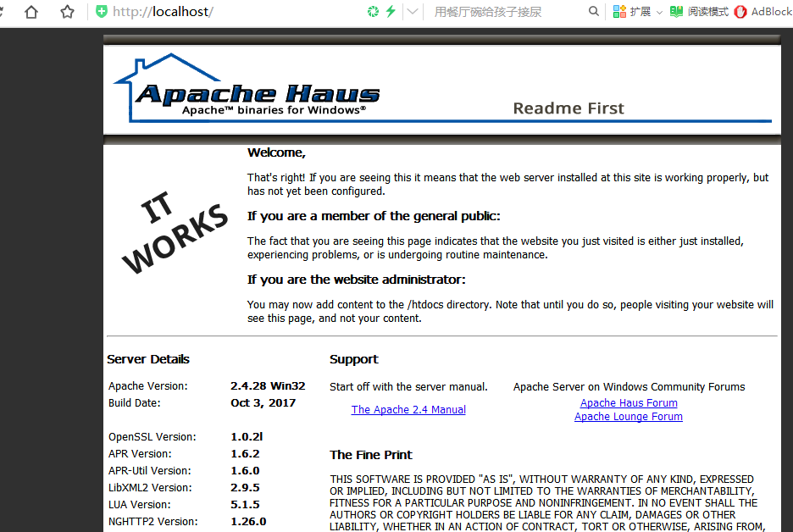Select LibXML2 version value 2.9.5

(246, 487)
